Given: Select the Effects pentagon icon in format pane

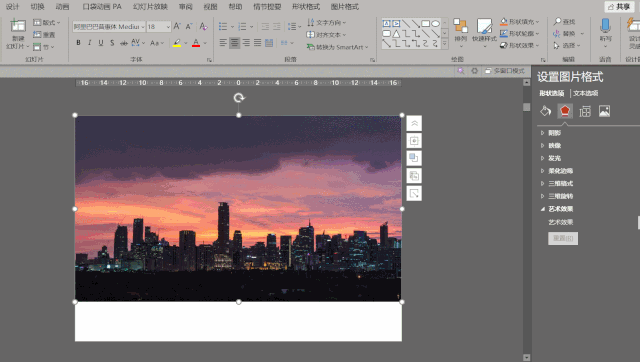Looking at the screenshot, I should click(565, 111).
